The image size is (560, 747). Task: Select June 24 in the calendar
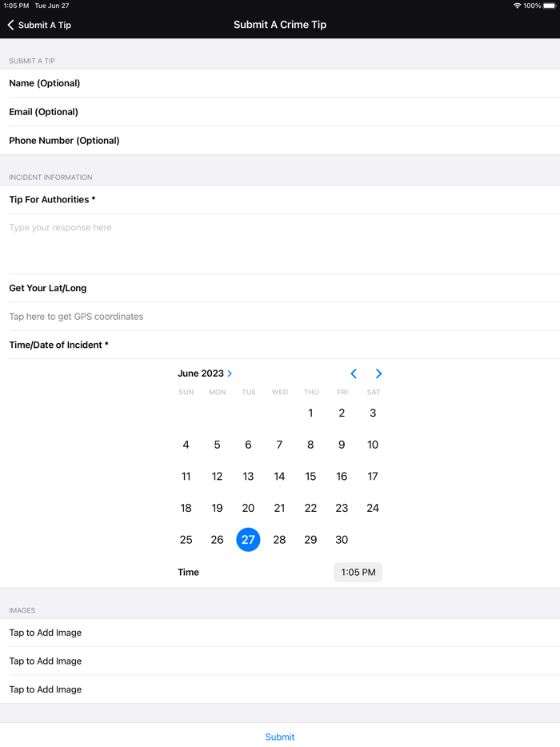tap(373, 508)
